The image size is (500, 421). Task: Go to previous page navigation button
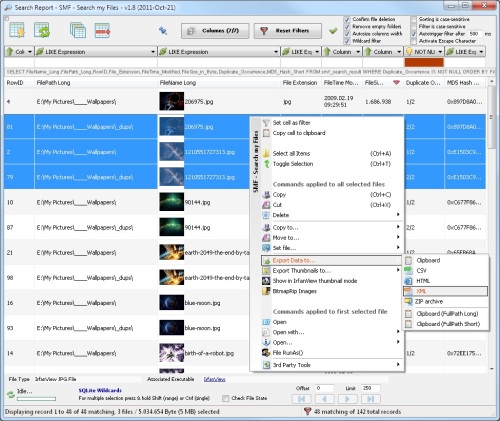tap(324, 399)
